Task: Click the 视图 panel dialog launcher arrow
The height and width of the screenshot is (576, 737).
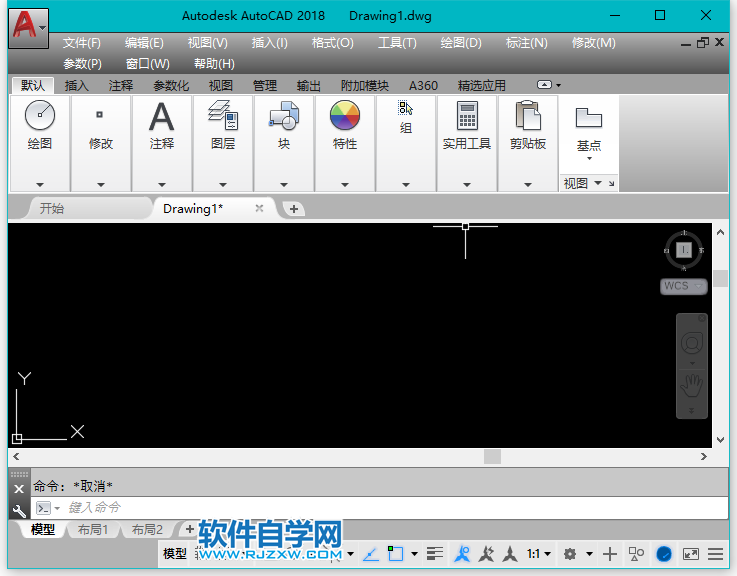Action: [x=611, y=183]
